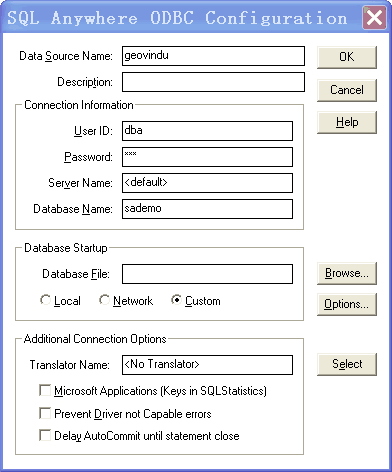Click the Database File label
This screenshot has width=392, height=472.
[x=76, y=274]
